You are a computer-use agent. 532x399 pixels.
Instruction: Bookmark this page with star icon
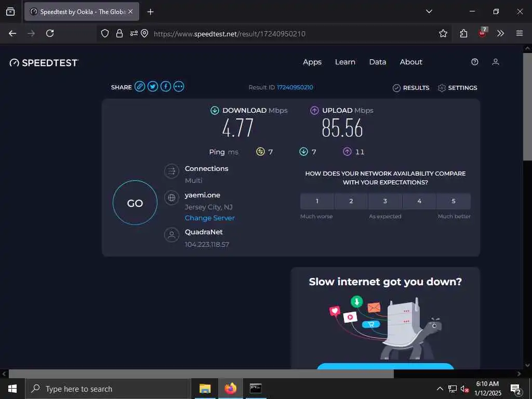(443, 33)
